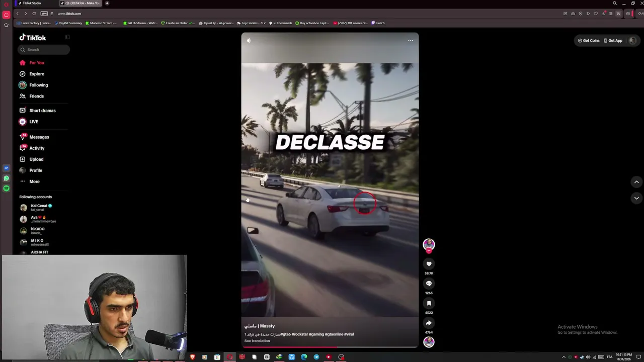This screenshot has height=362, width=644.
Task: Go to the previous video
Action: (x=636, y=182)
